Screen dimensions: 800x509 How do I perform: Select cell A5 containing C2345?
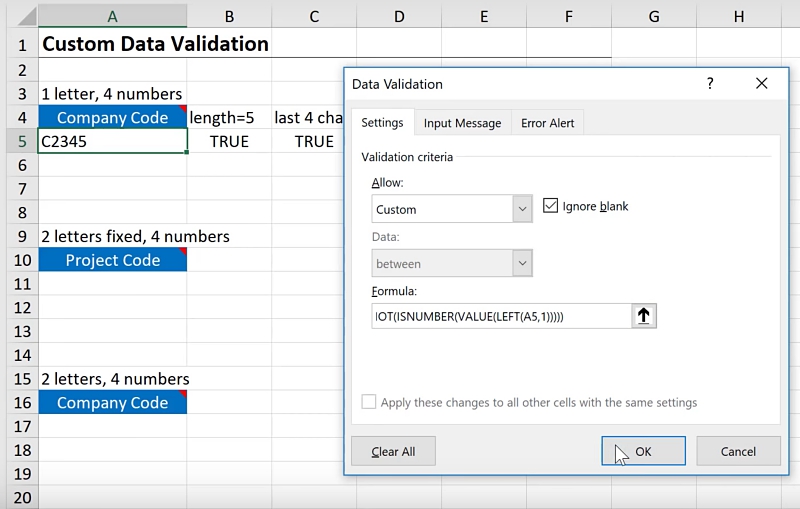click(112, 142)
